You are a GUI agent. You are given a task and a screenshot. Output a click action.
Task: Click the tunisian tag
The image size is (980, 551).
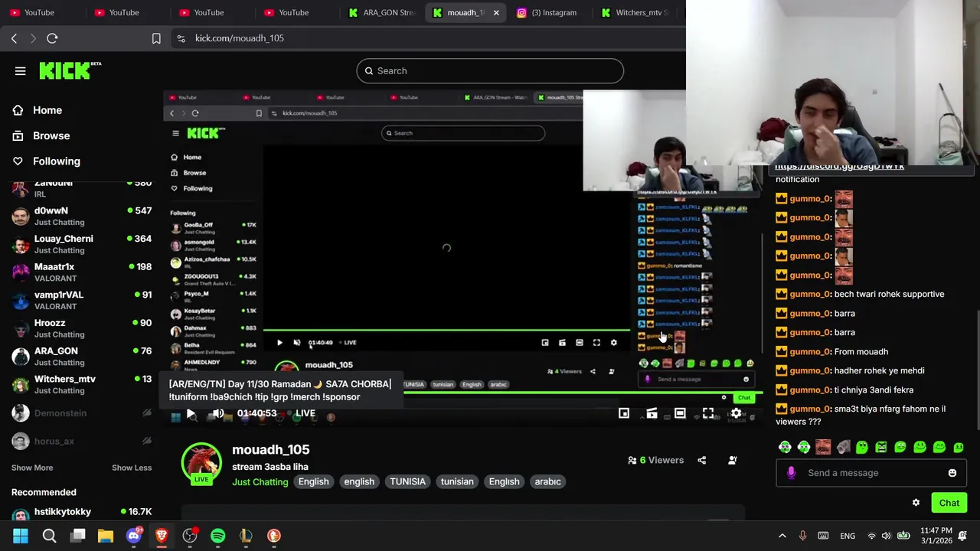coord(457,482)
